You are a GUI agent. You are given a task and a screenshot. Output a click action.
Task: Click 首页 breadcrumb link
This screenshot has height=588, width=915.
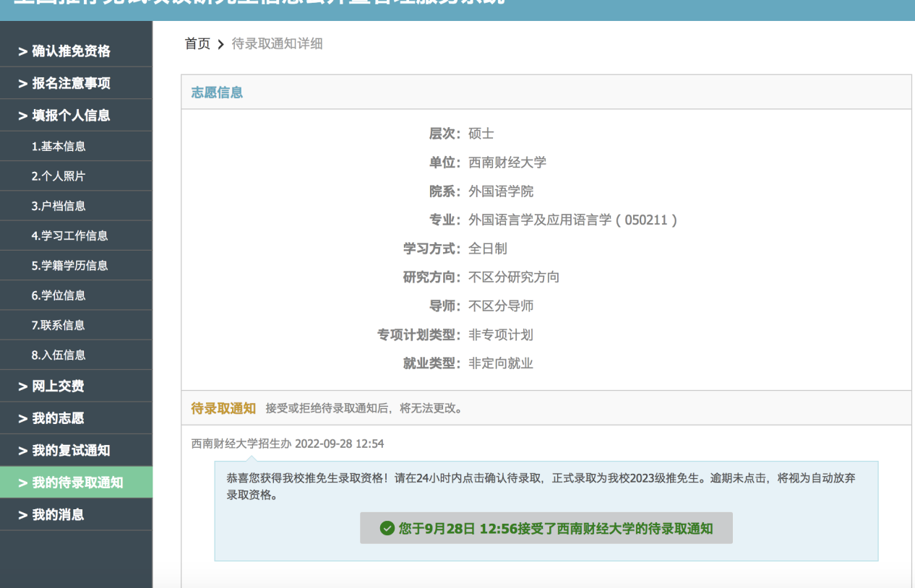pyautogui.click(x=197, y=44)
